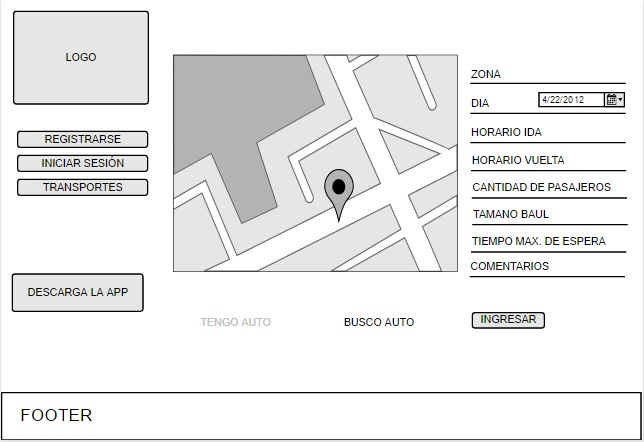This screenshot has width=644, height=442.
Task: Click the map location pin marker
Action: tap(339, 189)
